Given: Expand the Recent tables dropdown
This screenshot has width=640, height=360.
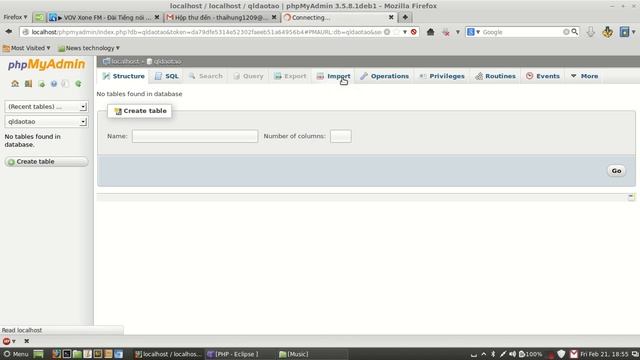Looking at the screenshot, I should point(46,107).
